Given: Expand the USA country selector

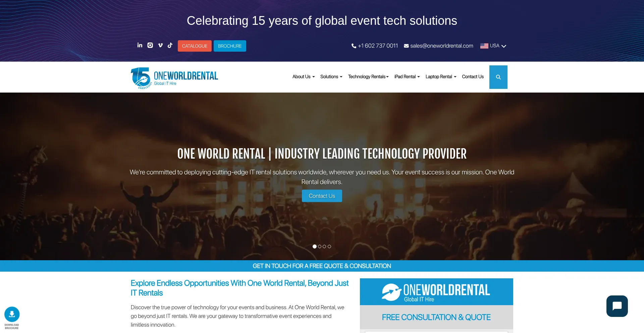Looking at the screenshot, I should (493, 46).
